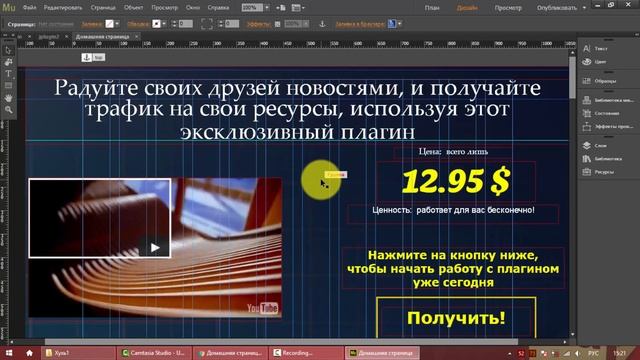
Task: Click the Опубликовать publish link
Action: click(x=557, y=8)
